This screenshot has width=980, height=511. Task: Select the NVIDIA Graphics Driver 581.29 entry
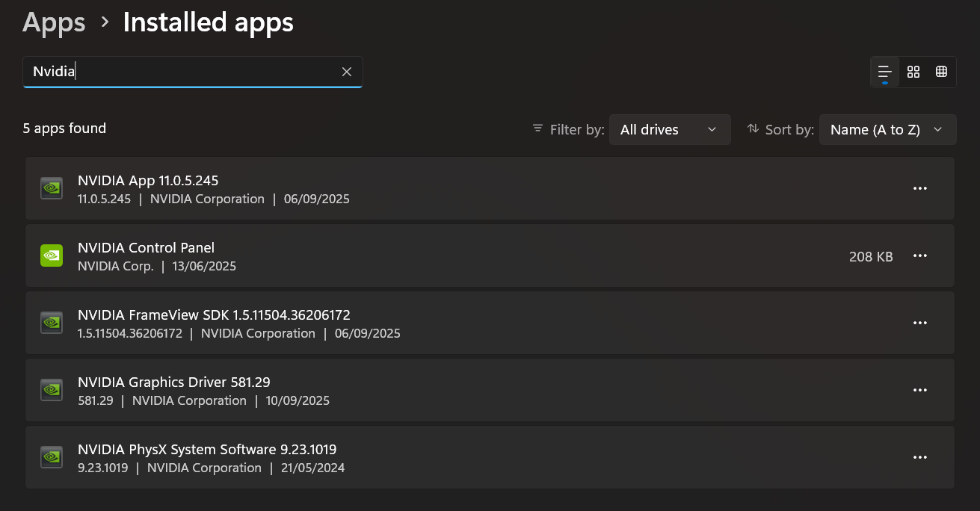449,390
